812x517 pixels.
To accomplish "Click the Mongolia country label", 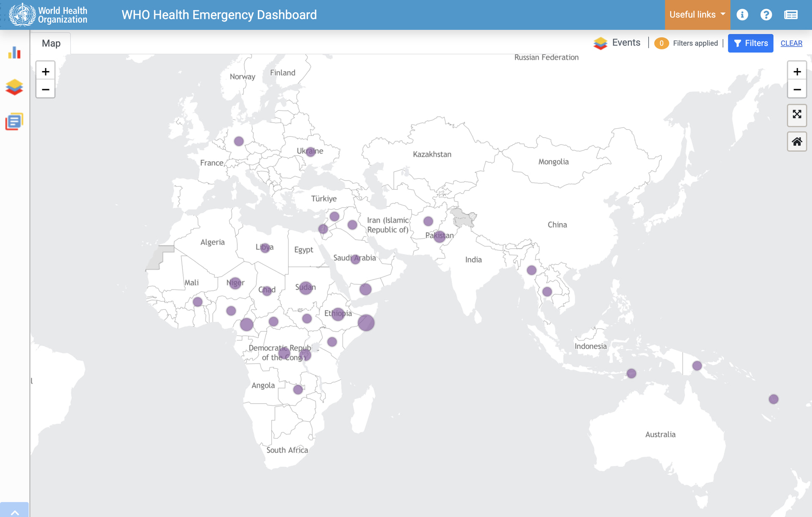I will (x=553, y=162).
